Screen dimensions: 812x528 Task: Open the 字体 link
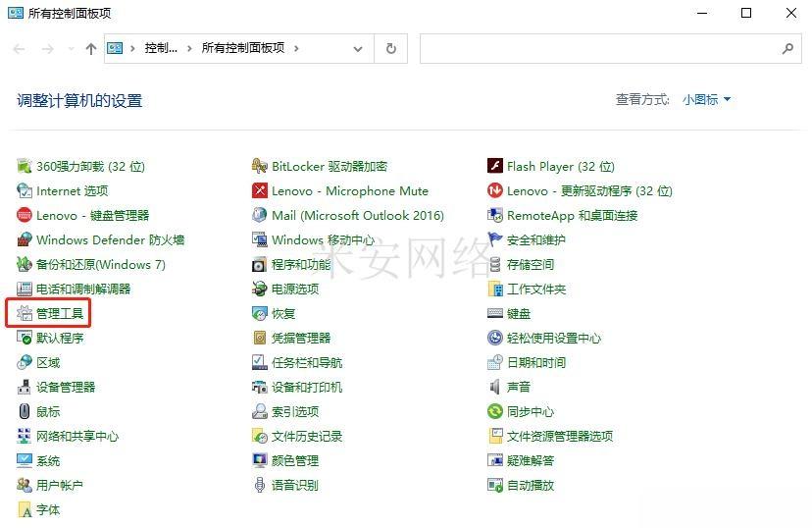pos(48,510)
